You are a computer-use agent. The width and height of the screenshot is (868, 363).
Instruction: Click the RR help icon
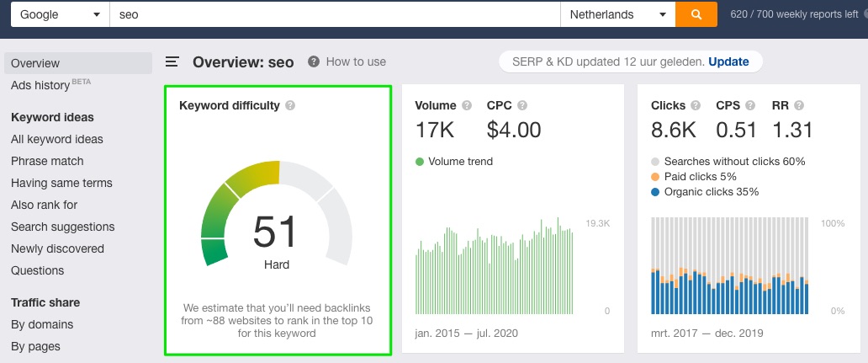(799, 105)
